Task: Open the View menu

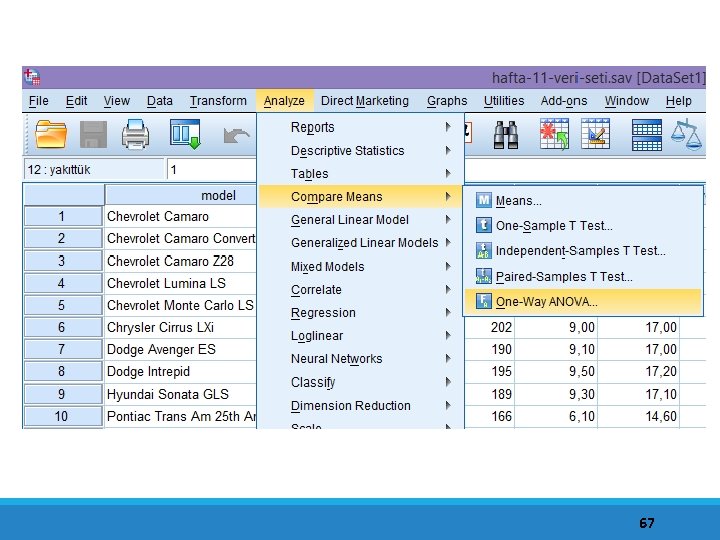Action: coord(117,101)
